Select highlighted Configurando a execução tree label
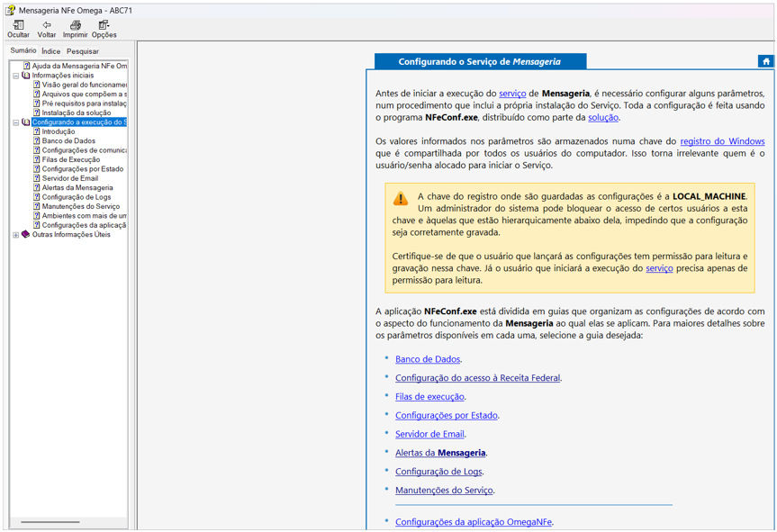777x532 pixels. (x=79, y=122)
